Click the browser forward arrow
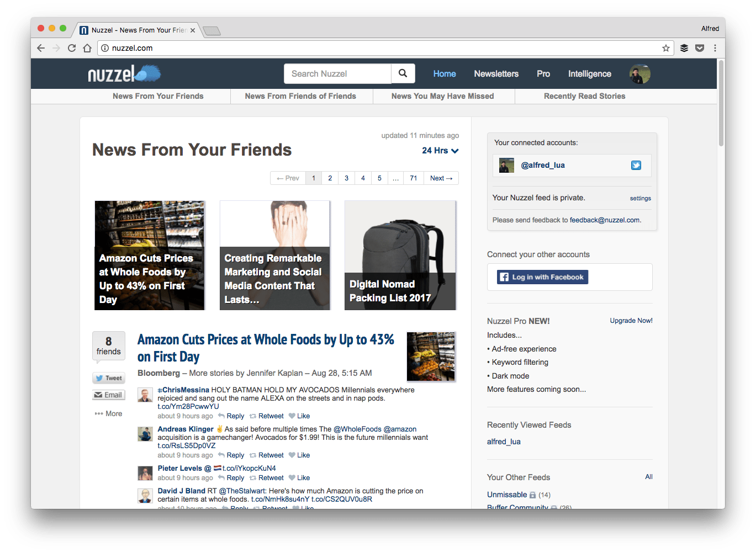Image resolution: width=756 pixels, height=553 pixels. [56, 48]
